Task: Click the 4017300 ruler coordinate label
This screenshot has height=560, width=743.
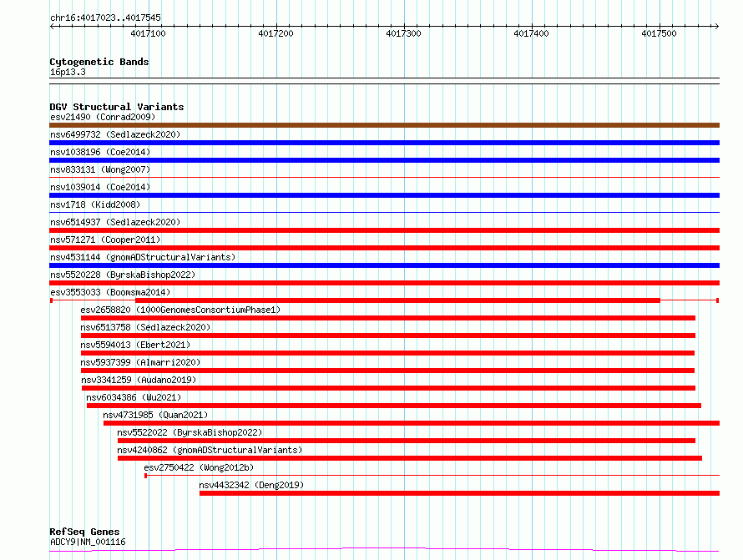Action: (x=403, y=33)
